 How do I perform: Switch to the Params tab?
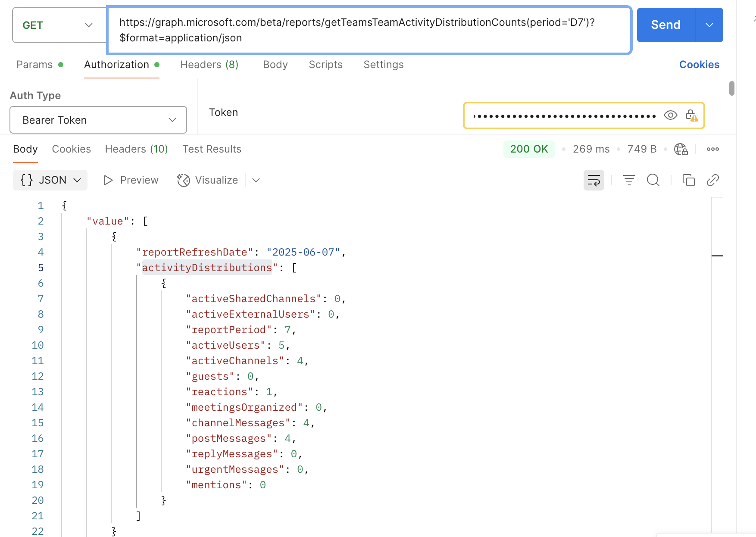[x=40, y=65]
